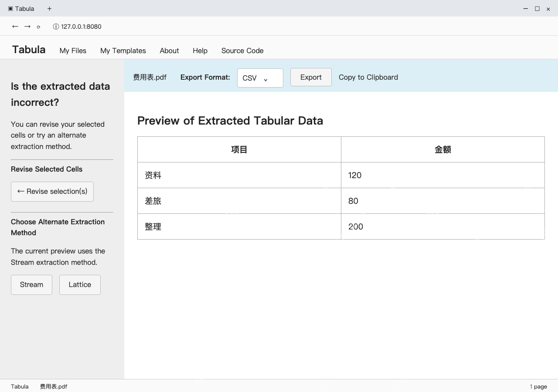
Task: Switch to the Lattice extraction method
Action: [80, 285]
